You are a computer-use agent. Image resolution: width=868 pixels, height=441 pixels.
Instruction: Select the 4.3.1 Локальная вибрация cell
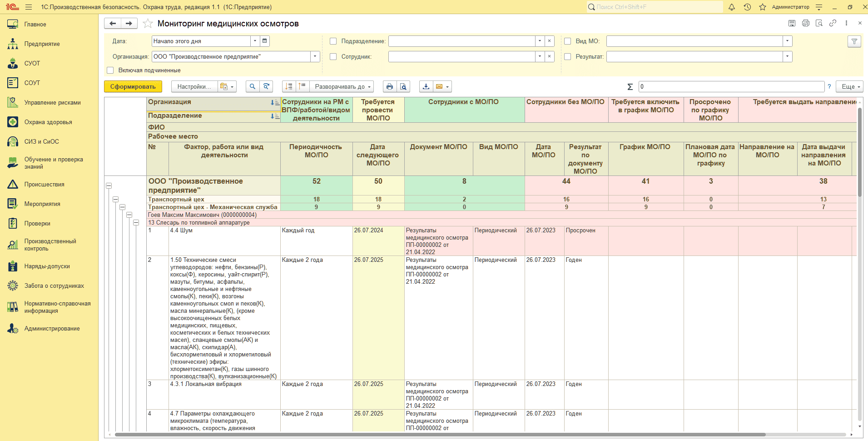(x=224, y=395)
